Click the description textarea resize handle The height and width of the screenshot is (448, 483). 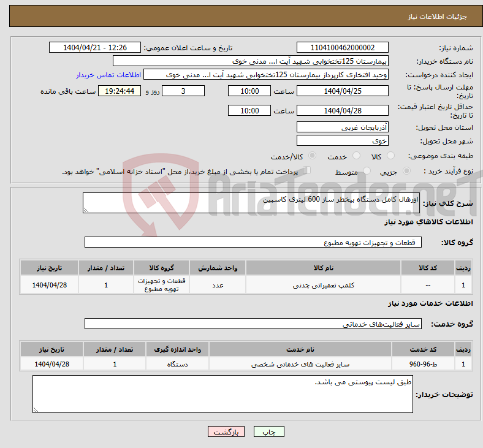pyautogui.click(x=86, y=210)
